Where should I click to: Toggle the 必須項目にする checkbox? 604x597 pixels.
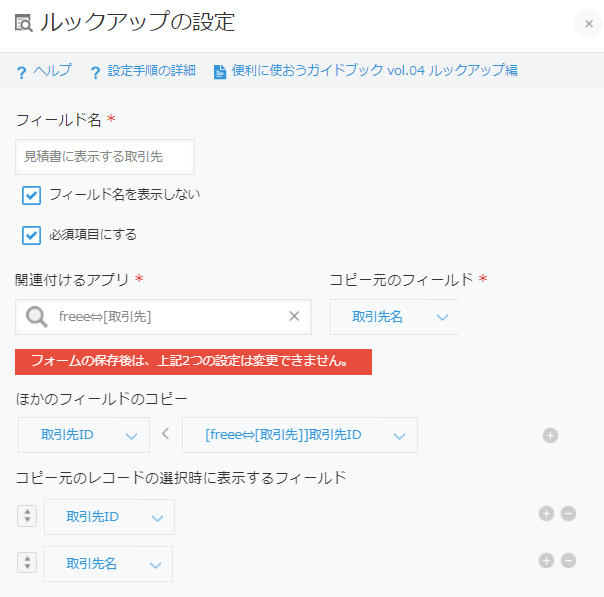[31, 235]
